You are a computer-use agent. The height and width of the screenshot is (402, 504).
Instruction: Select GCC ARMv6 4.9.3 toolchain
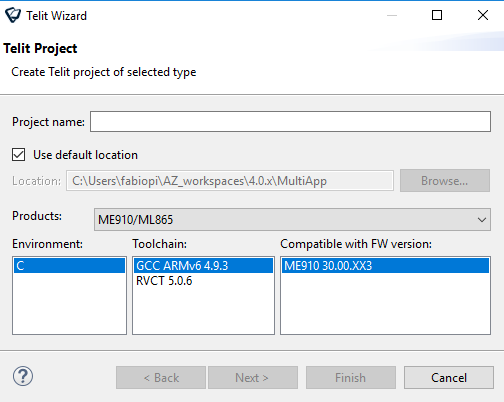203,266
